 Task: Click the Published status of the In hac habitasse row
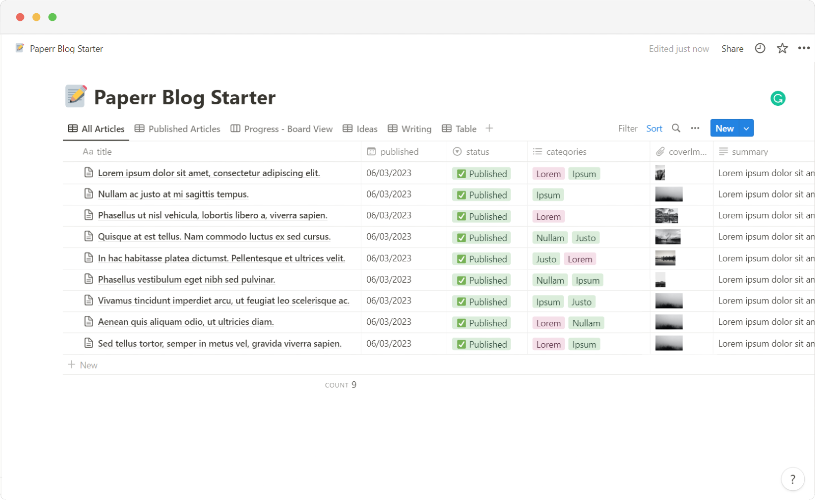481,259
